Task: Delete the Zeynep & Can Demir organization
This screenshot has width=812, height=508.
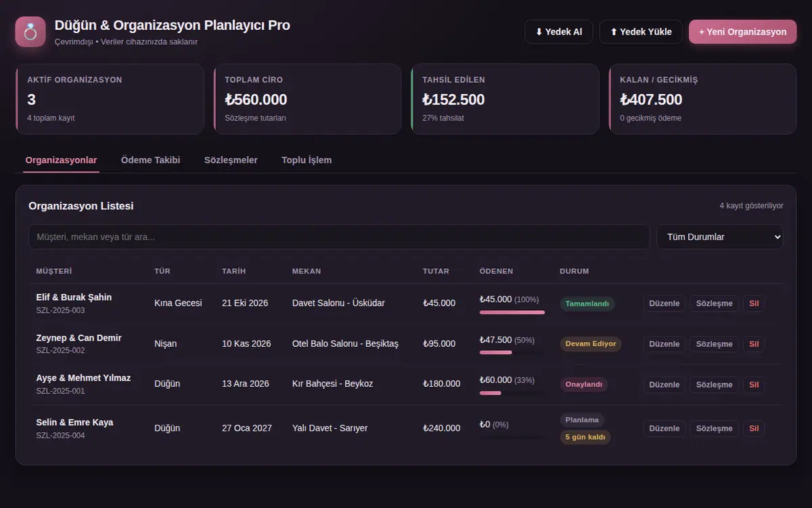Action: tap(754, 344)
